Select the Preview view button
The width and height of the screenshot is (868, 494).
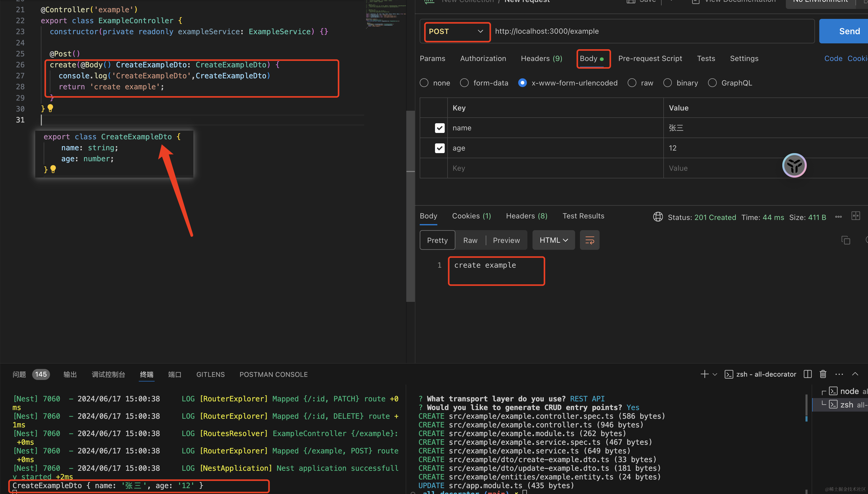pos(506,240)
